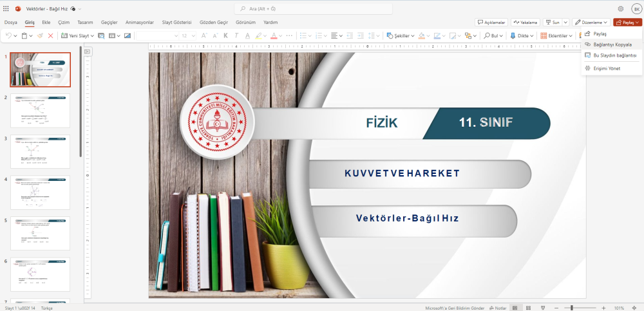
Task: Switch to the Ekle tab
Action: click(46, 22)
